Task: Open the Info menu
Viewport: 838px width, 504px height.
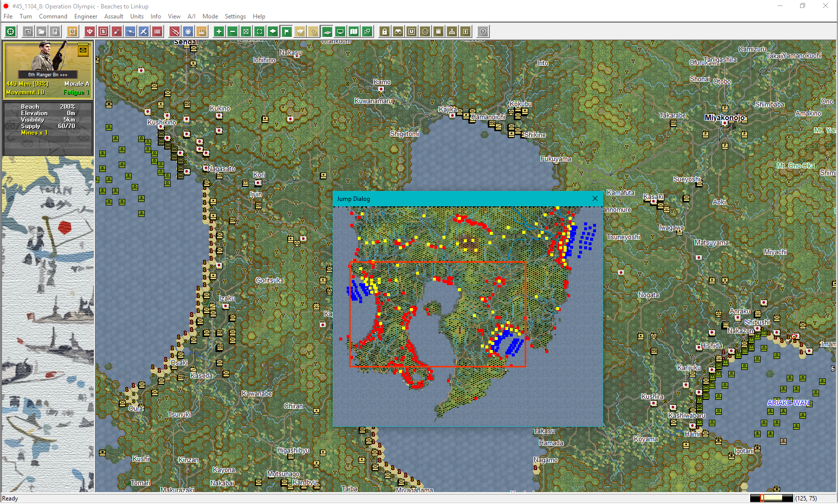Action: 156,16
